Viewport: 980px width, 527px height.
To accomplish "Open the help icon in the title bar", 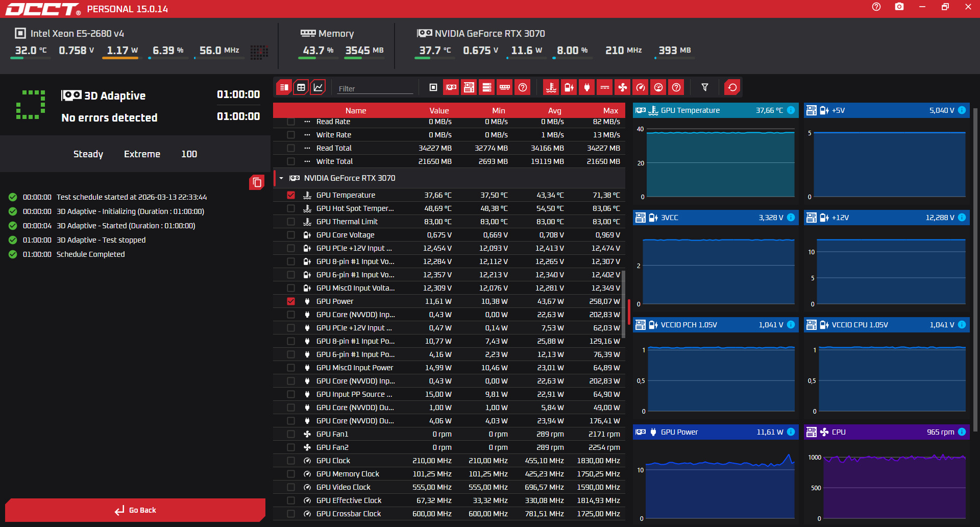I will 876,7.
